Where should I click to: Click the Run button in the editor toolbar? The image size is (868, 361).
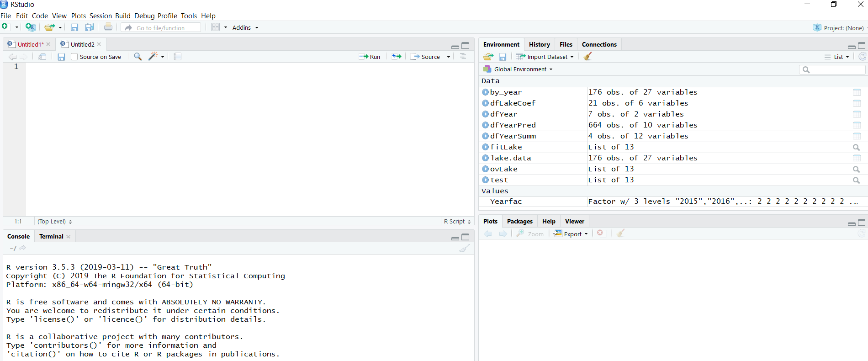click(370, 57)
